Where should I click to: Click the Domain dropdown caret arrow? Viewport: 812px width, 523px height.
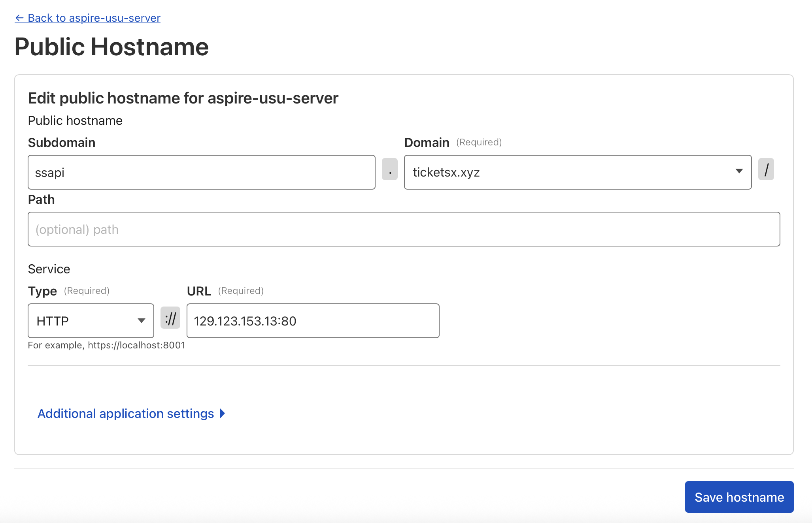click(739, 171)
